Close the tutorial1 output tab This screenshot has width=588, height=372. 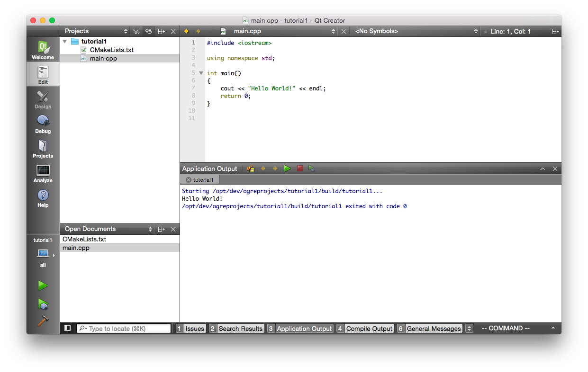pyautogui.click(x=189, y=180)
